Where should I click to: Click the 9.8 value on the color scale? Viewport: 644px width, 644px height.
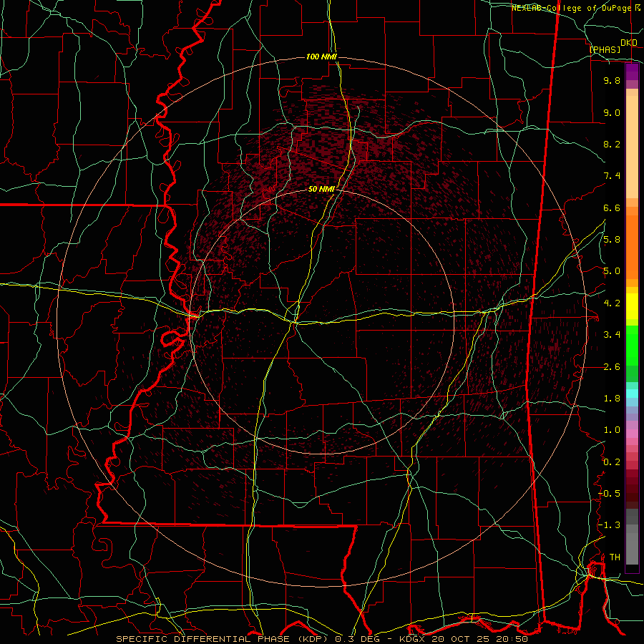[612, 80]
